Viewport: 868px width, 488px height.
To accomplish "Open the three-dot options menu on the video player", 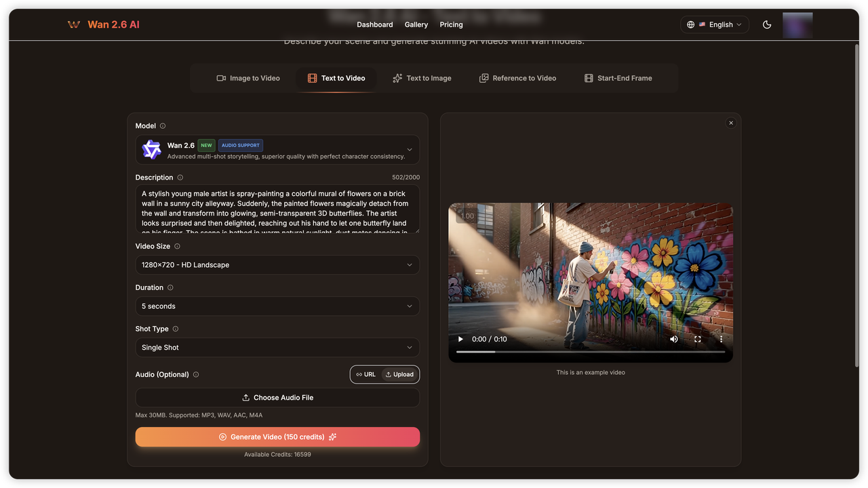I will (x=721, y=339).
